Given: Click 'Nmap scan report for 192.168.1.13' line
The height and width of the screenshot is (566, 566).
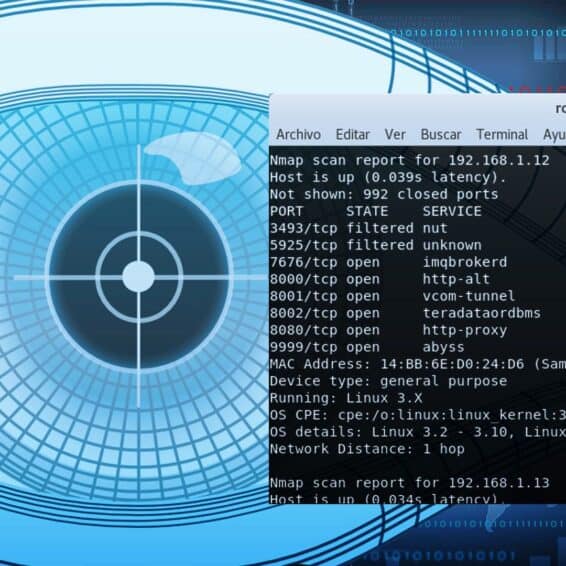Looking at the screenshot, I should (410, 483).
